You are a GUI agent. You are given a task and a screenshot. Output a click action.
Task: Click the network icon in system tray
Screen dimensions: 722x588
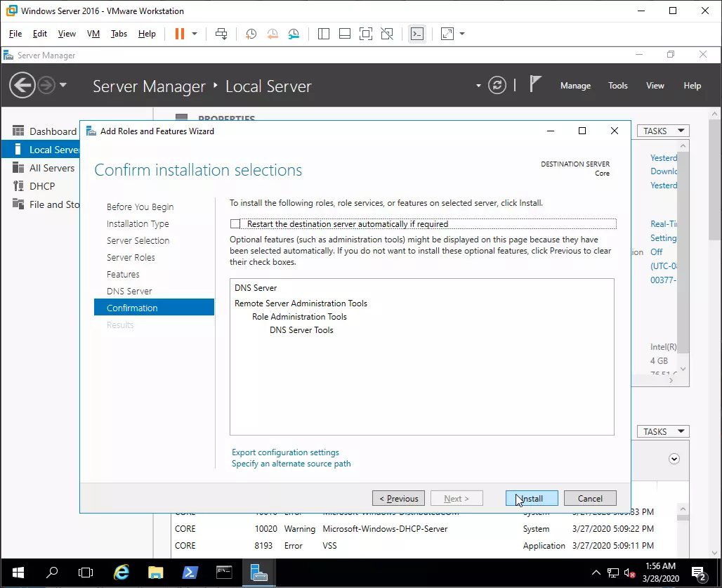[x=613, y=573]
